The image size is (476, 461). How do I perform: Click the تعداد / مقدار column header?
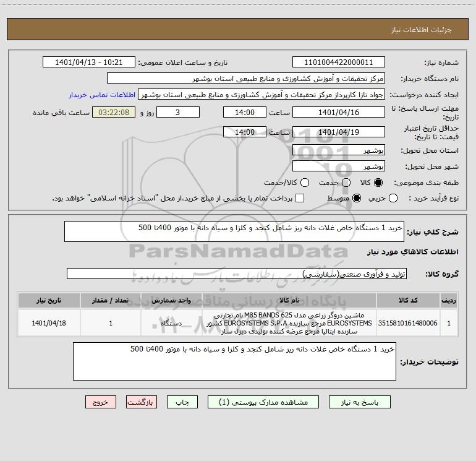(111, 300)
